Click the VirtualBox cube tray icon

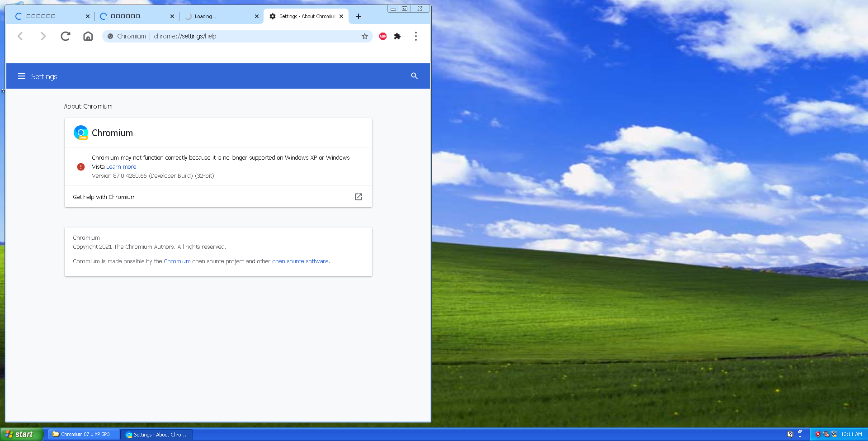834,434
